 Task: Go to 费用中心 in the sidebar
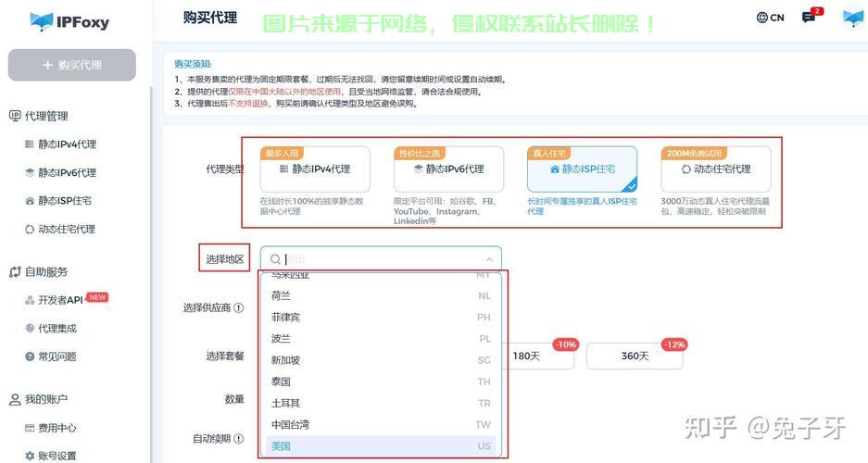[57, 429]
